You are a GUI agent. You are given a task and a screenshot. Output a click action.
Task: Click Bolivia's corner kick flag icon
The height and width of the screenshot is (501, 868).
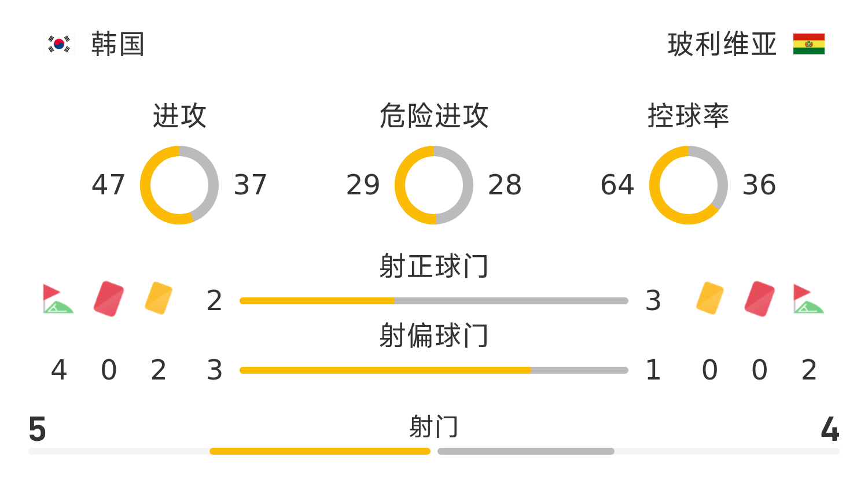pyautogui.click(x=808, y=299)
